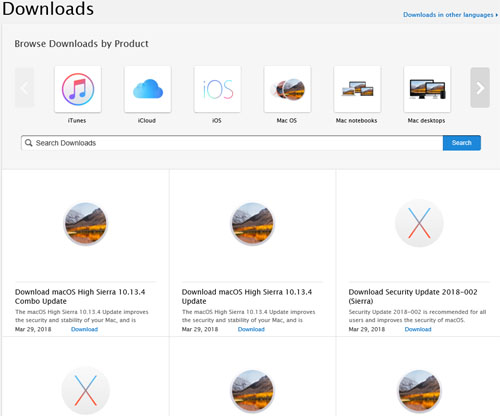
Task: Select the iOS product icon
Action: [x=217, y=89]
